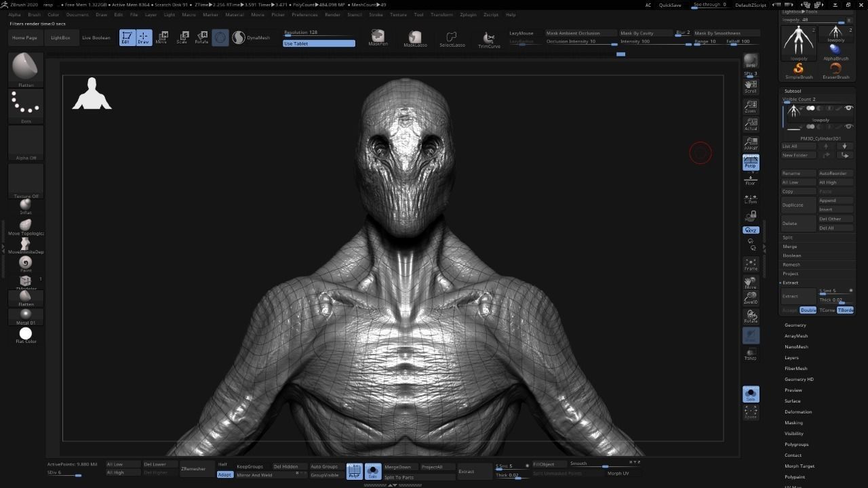The width and height of the screenshot is (868, 488).
Task: Click the Home Page button
Action: [24, 38]
